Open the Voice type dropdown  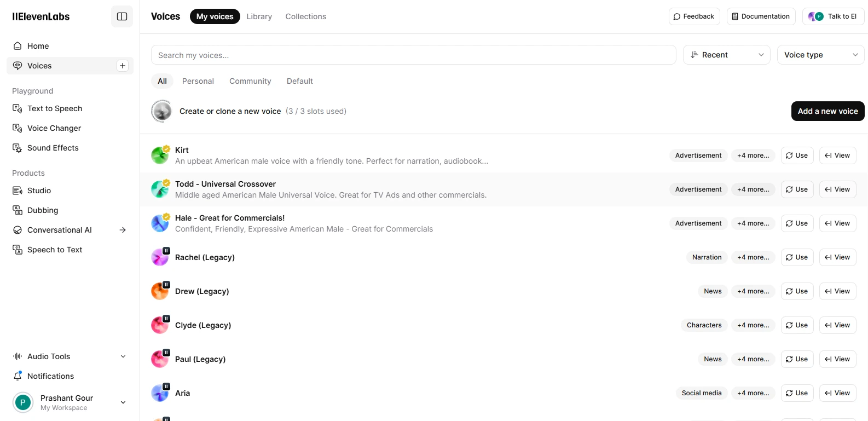coord(821,55)
